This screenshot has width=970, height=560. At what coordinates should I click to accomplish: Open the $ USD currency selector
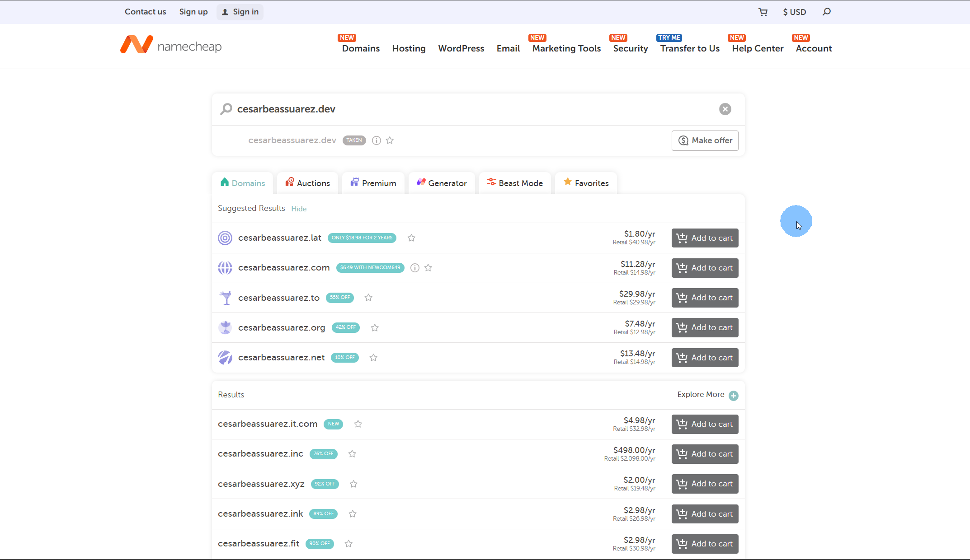pos(794,12)
